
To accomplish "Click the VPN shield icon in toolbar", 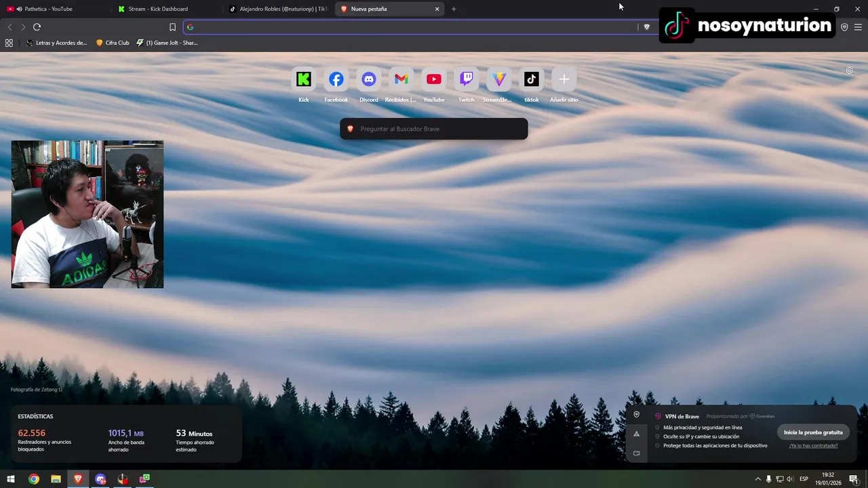I will pos(844,27).
